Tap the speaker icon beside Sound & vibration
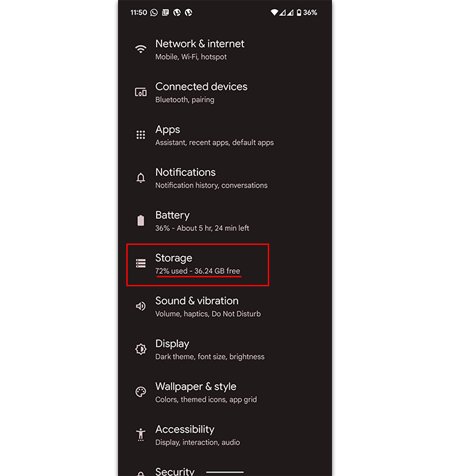 141,306
